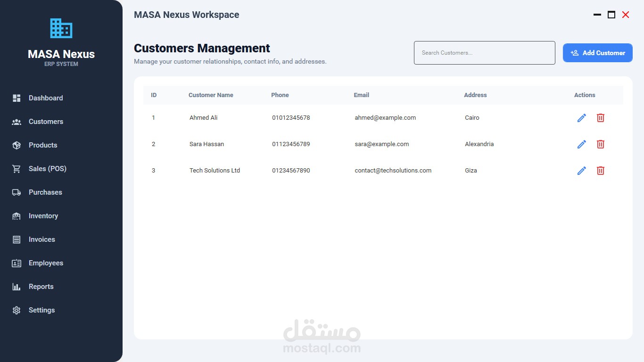Click phone number 01012345678
This screenshot has height=362, width=644.
coord(291,118)
